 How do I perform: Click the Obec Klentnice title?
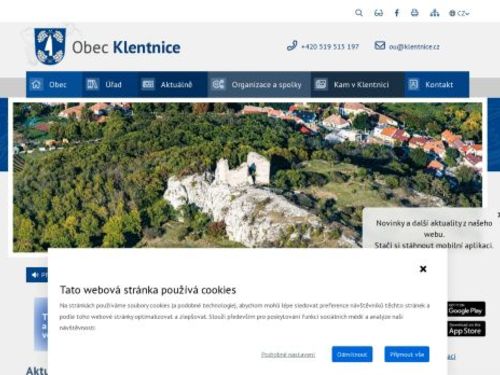[x=126, y=47]
